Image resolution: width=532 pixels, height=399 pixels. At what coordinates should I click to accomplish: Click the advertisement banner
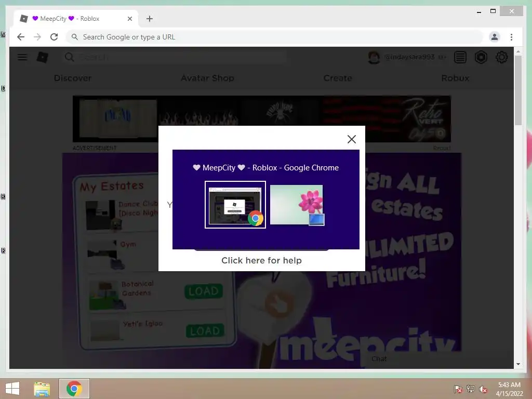pyautogui.click(x=262, y=119)
